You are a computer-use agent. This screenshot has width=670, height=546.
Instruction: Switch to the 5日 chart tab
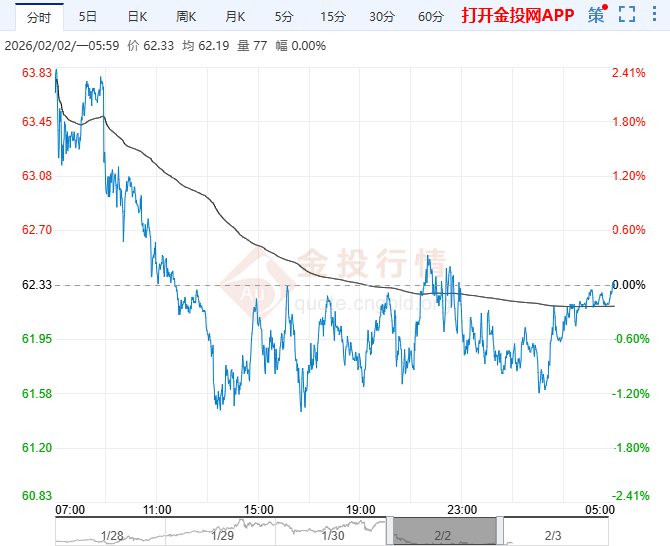pos(88,16)
